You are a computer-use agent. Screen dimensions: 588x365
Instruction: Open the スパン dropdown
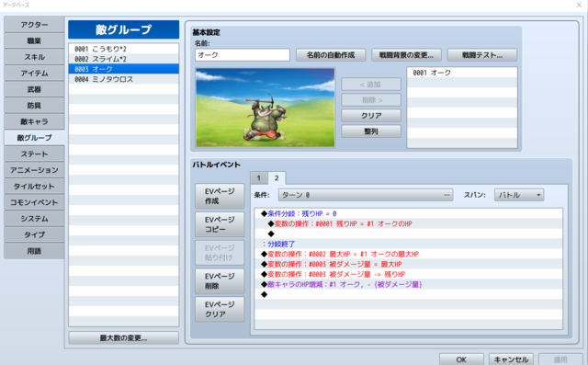[x=519, y=195]
